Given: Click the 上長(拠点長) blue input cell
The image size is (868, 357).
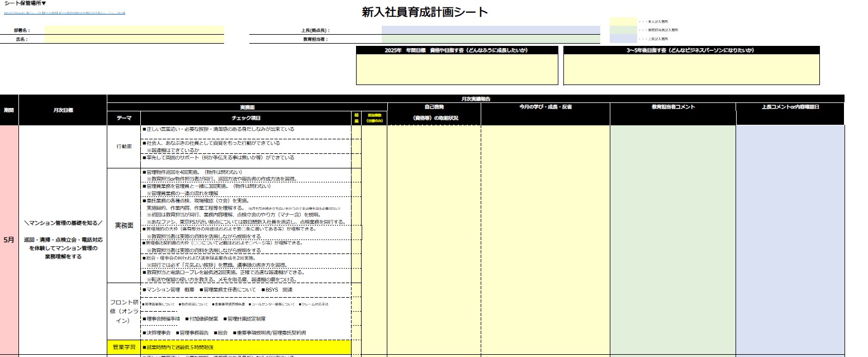Looking at the screenshot, I should pyautogui.click(x=490, y=30).
